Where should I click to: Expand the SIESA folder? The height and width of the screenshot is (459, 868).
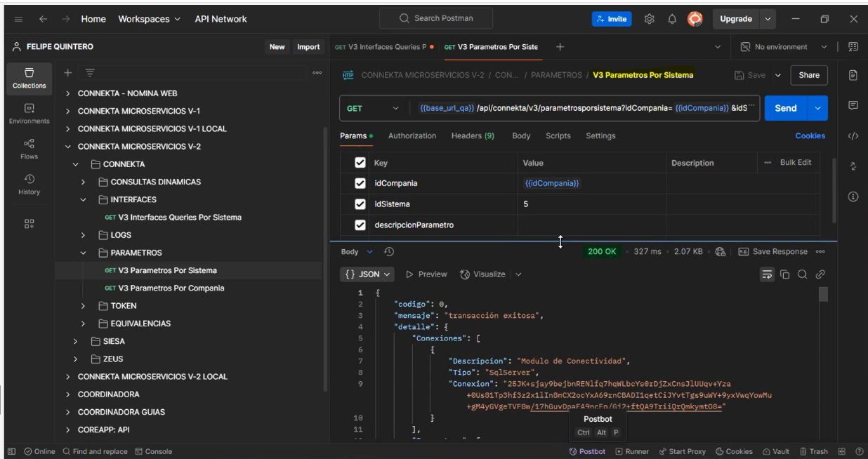76,341
